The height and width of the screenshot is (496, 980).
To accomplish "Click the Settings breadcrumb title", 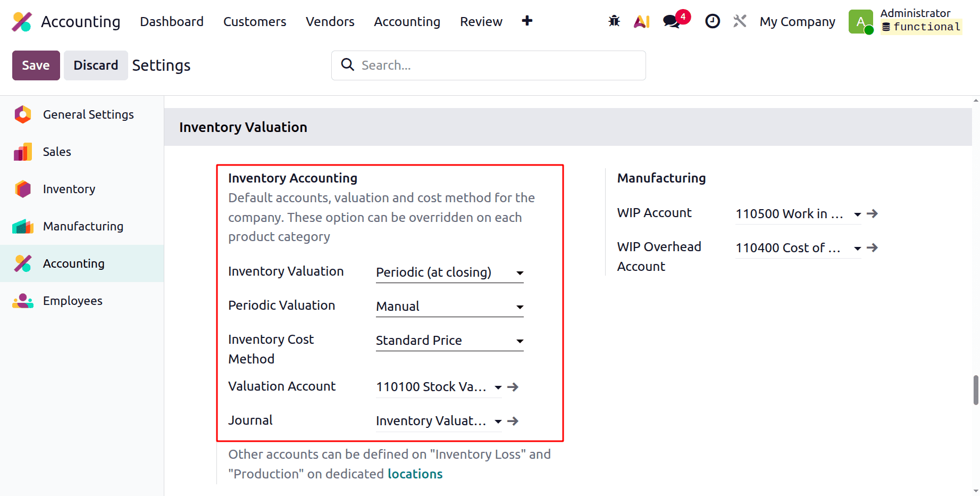I will point(161,65).
